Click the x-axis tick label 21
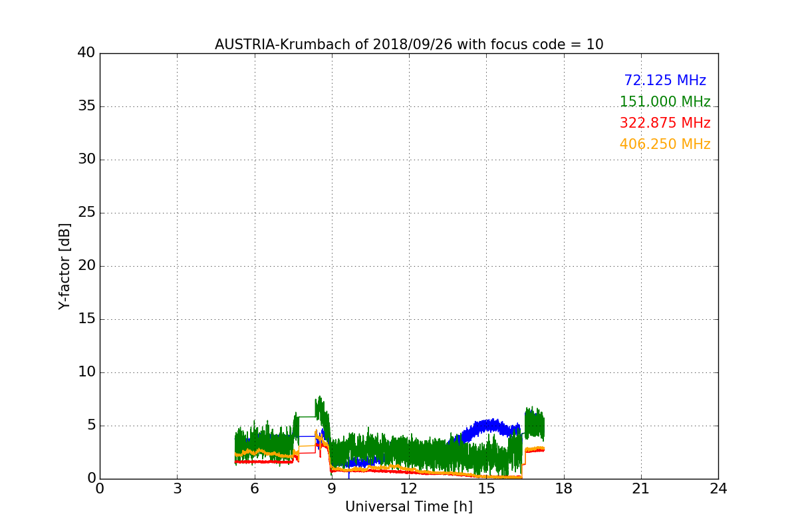The height and width of the screenshot is (532, 798). pos(641,489)
